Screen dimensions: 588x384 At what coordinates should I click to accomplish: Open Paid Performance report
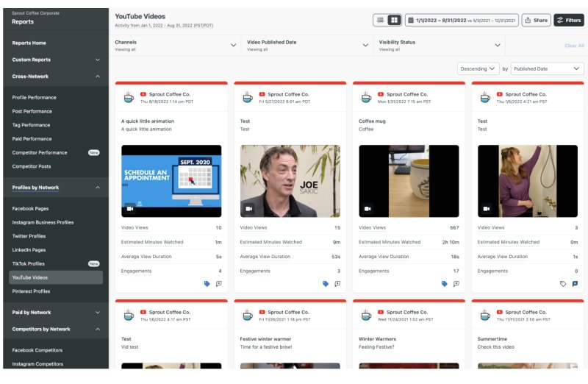click(32, 139)
